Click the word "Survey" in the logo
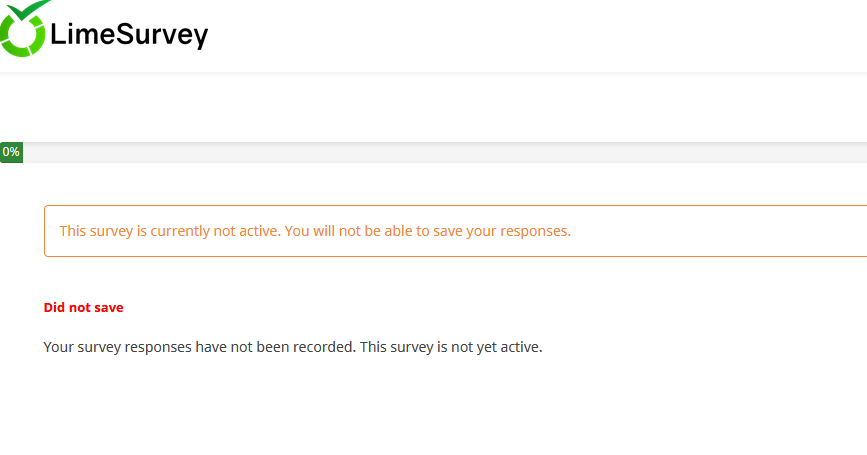The image size is (867, 455). tap(164, 36)
